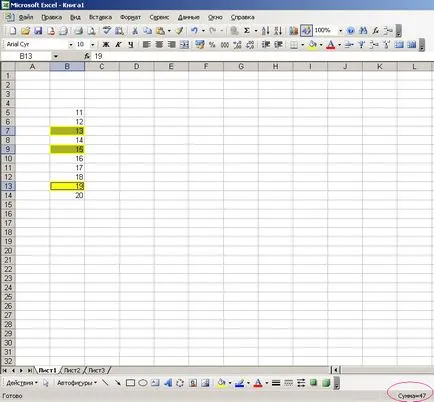
Task: Increase decimal places
Action: [x=238, y=44]
